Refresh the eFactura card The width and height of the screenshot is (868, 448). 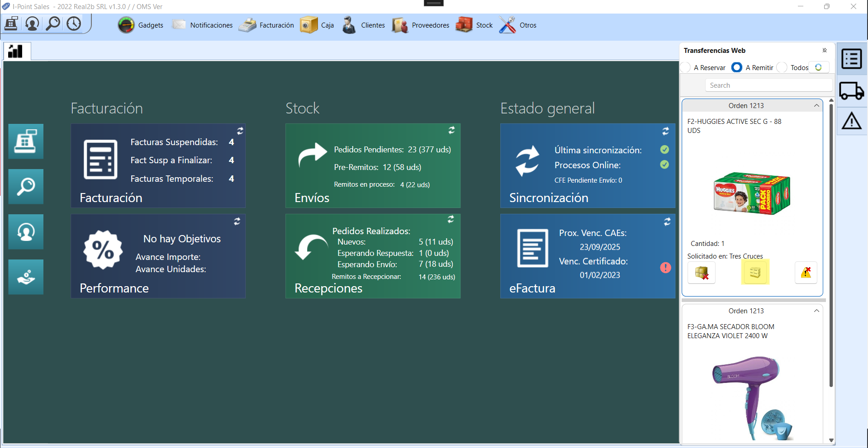pos(667,222)
